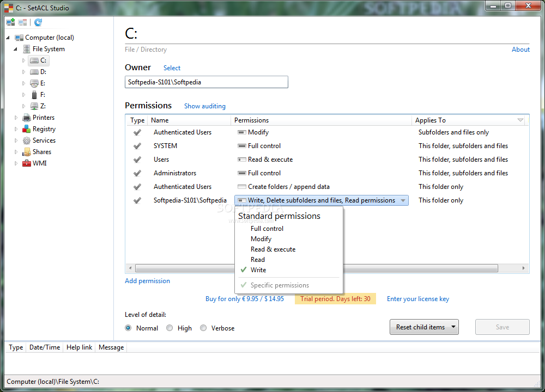Image resolution: width=545 pixels, height=392 pixels.
Task: Select the E: optical drive icon
Action: (x=34, y=83)
